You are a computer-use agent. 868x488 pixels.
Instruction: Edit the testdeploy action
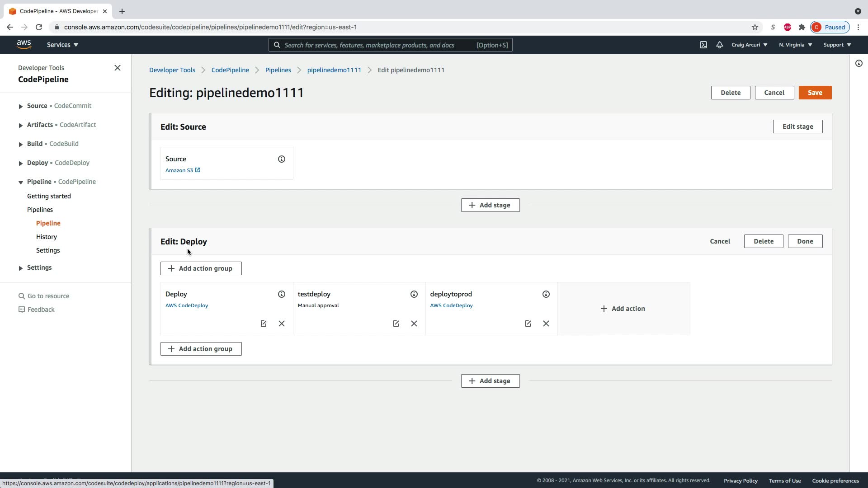[396, 324]
